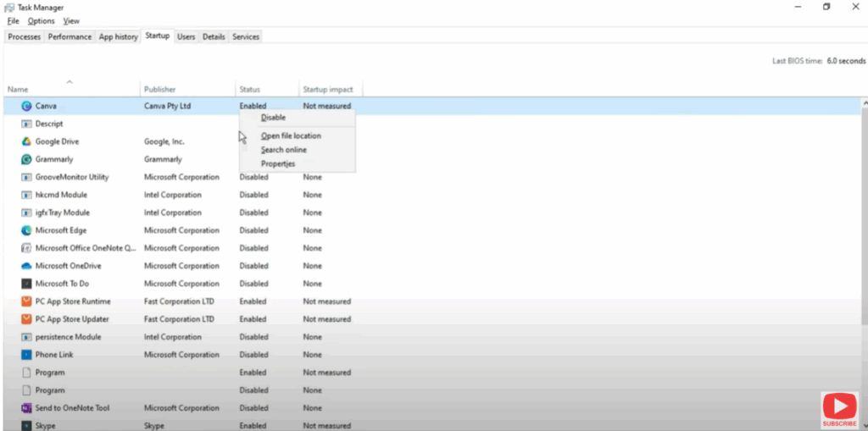Click the Descript row name
Image resolution: width=868 pixels, height=431 pixels.
49,124
